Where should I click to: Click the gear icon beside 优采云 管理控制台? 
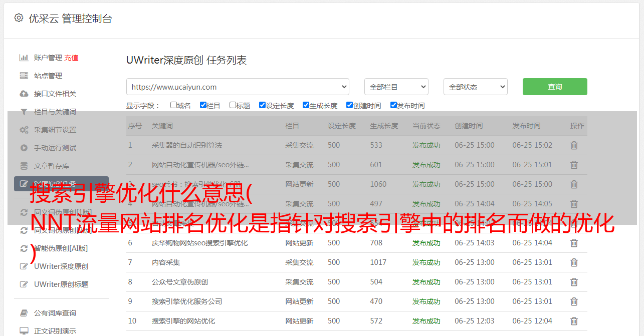(19, 18)
